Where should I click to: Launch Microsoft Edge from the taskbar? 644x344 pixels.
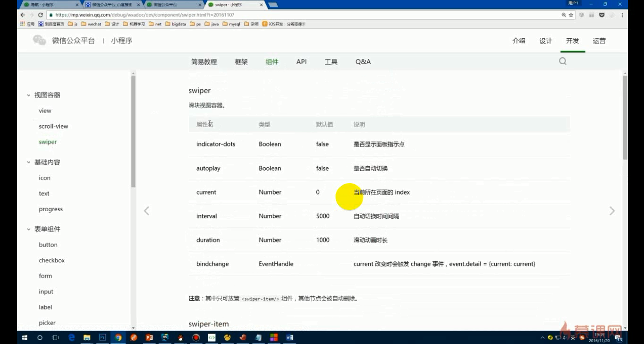[x=71, y=338]
